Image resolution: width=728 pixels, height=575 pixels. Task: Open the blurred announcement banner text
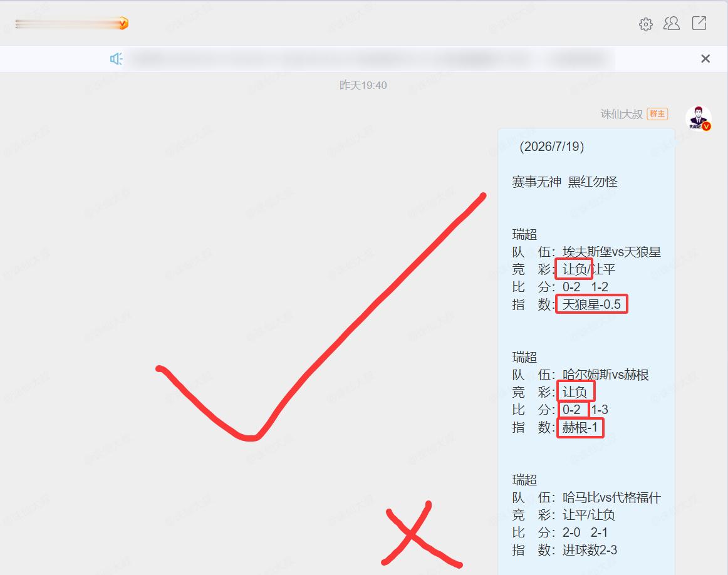372,59
